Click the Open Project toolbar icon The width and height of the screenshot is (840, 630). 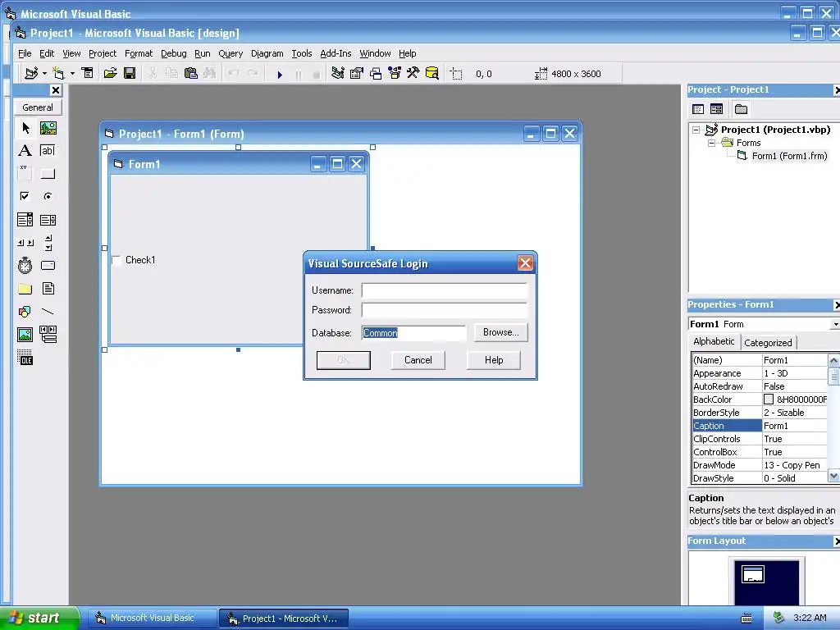pyautogui.click(x=111, y=73)
